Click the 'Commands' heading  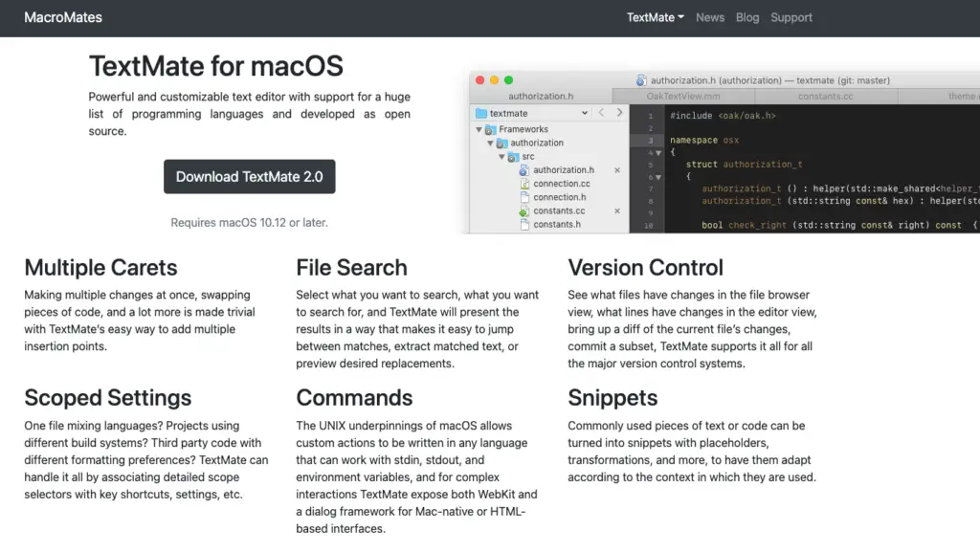click(354, 398)
